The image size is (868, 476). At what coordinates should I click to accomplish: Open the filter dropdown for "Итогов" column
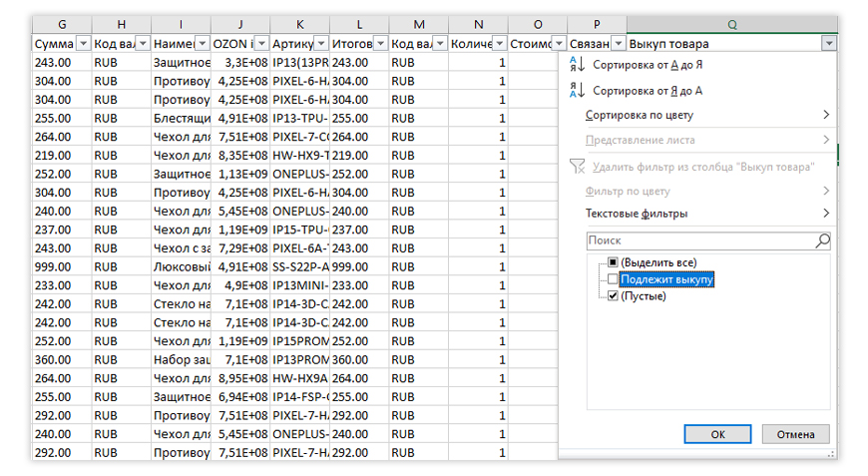tap(381, 44)
